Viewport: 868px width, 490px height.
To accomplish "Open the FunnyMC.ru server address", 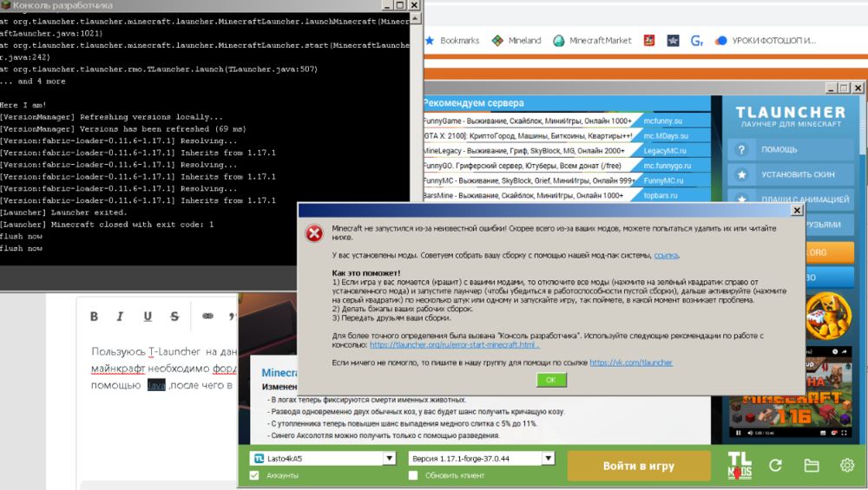I will 664,180.
